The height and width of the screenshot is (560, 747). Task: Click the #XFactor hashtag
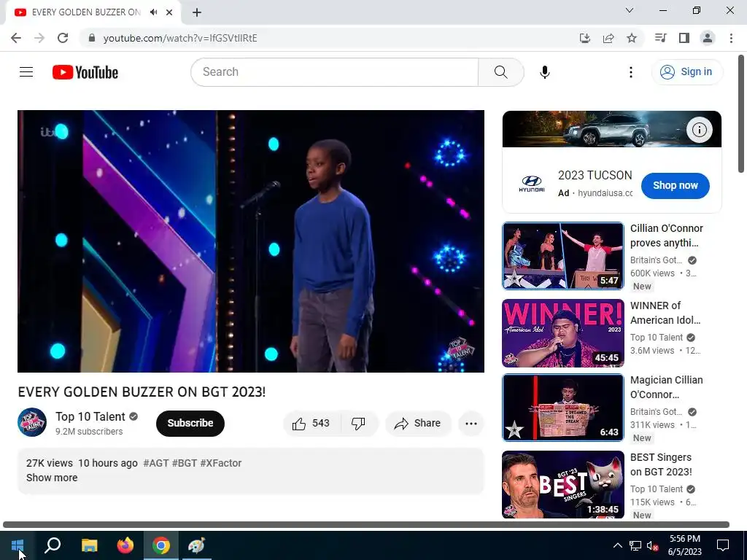click(x=220, y=463)
